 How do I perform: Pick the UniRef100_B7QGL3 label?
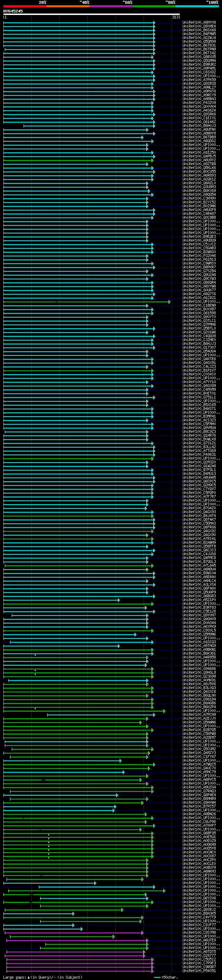[199, 561]
